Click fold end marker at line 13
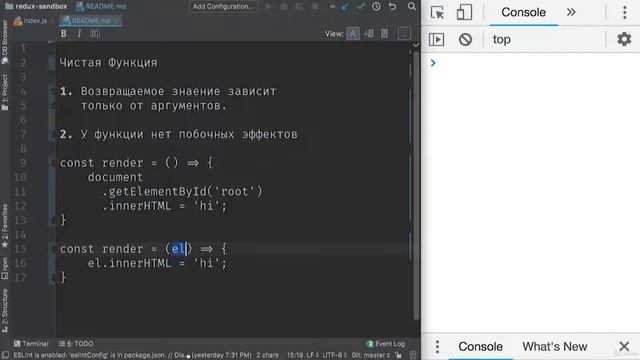 pyautogui.click(x=53, y=220)
